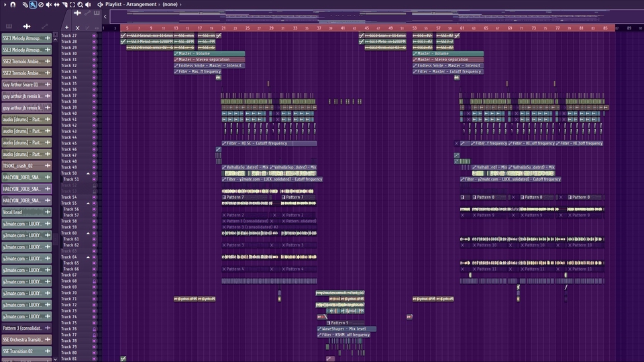Viewport: 644px width, 362px height.
Task: Select the Playback speaker tool
Action: (88, 5)
